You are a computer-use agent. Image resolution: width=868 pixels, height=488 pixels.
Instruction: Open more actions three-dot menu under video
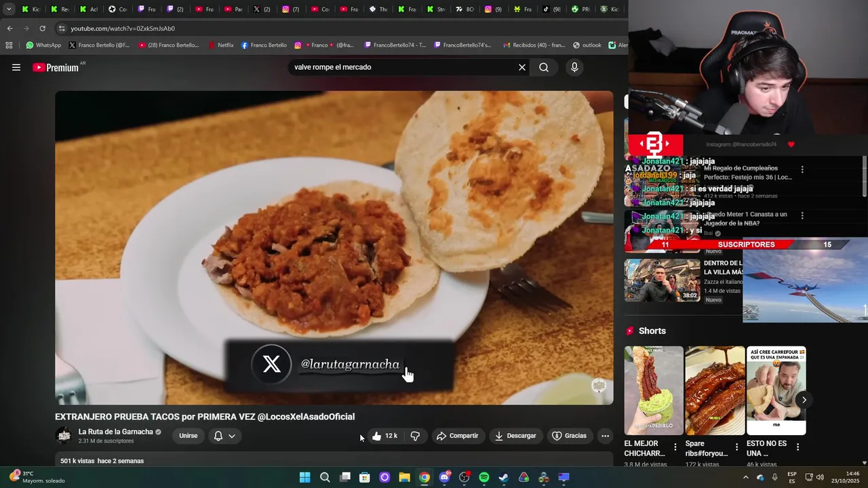point(605,436)
